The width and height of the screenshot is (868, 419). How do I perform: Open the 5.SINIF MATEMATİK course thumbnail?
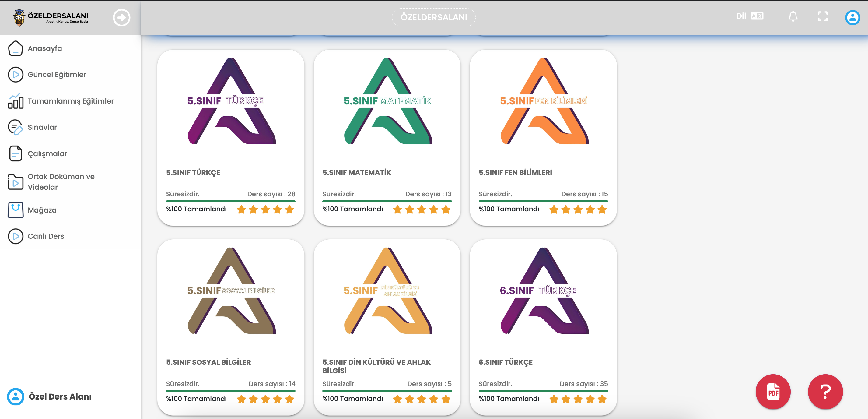[x=387, y=101]
